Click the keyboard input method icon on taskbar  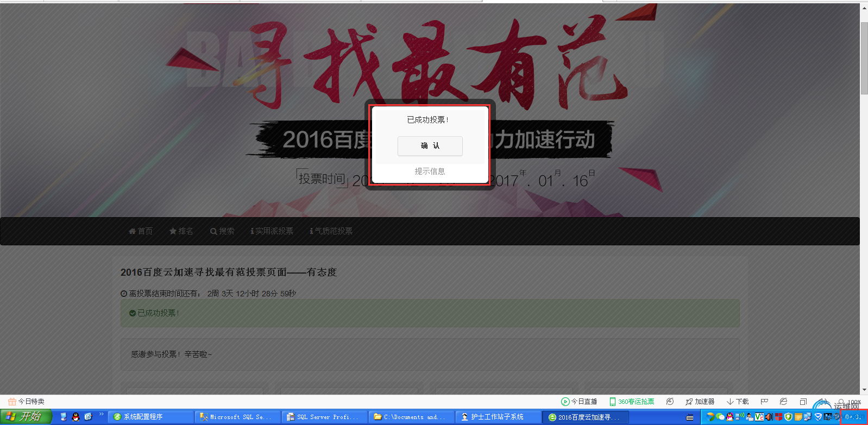690,417
